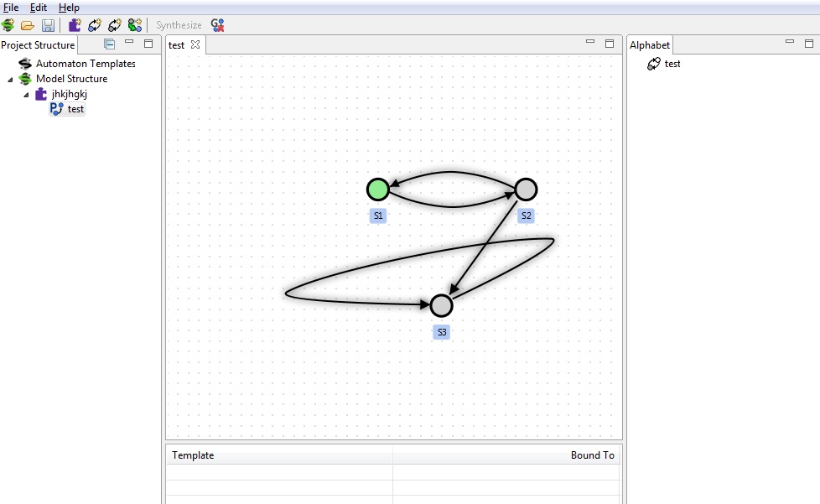
Task: Select the gray state S2 circle
Action: click(526, 190)
